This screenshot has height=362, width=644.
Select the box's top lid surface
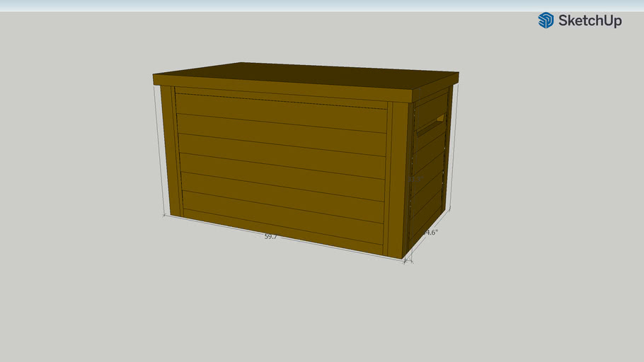(304, 74)
